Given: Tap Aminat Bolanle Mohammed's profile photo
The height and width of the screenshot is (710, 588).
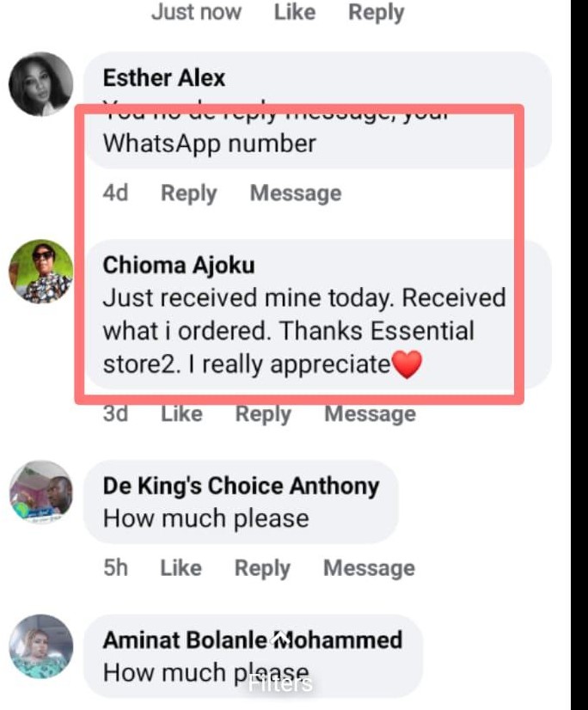Looking at the screenshot, I should [x=40, y=646].
